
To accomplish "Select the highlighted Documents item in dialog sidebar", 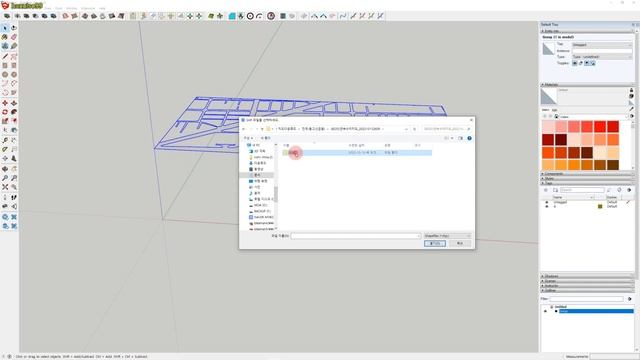I will [257, 175].
